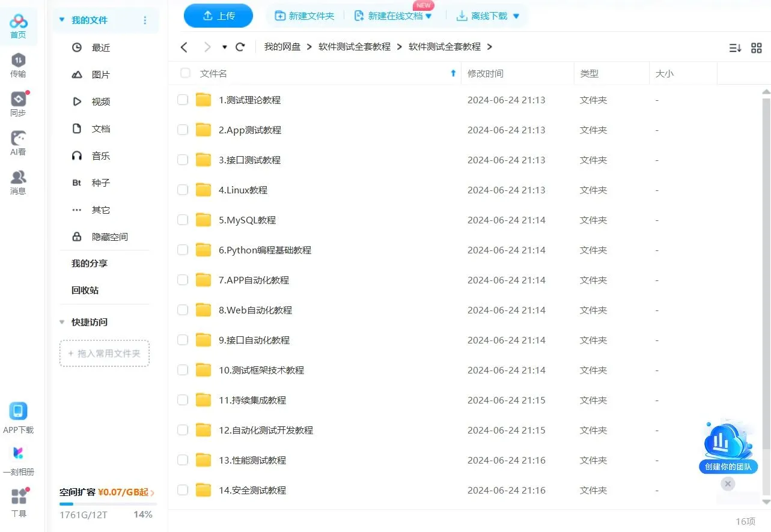771x532 pixels.
Task: Click the 上传 upload button
Action: (218, 16)
